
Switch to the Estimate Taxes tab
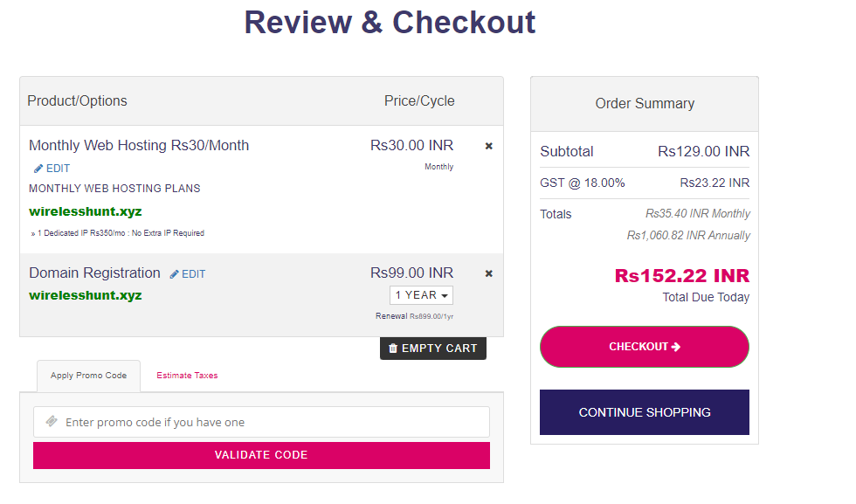point(187,376)
